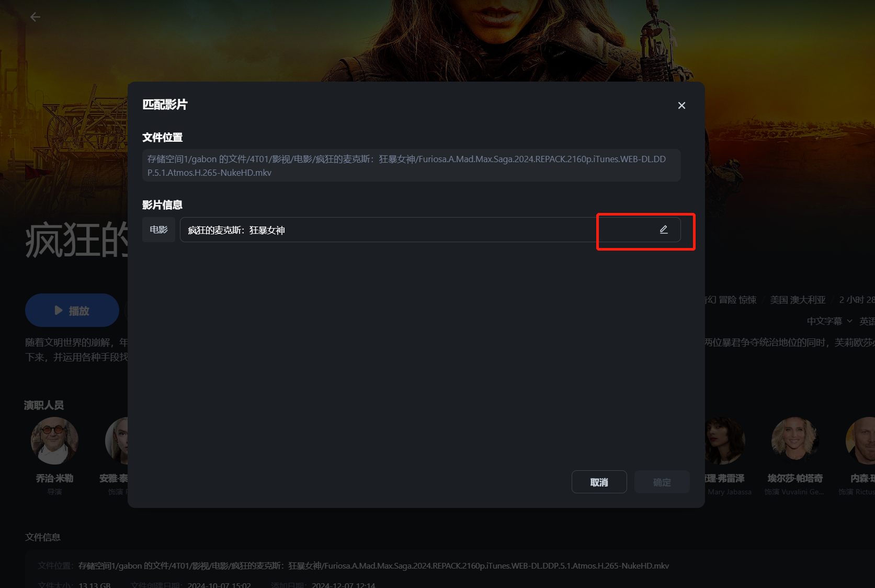Click the file path in 文件信息 section
875x588 pixels.
[x=373, y=566]
